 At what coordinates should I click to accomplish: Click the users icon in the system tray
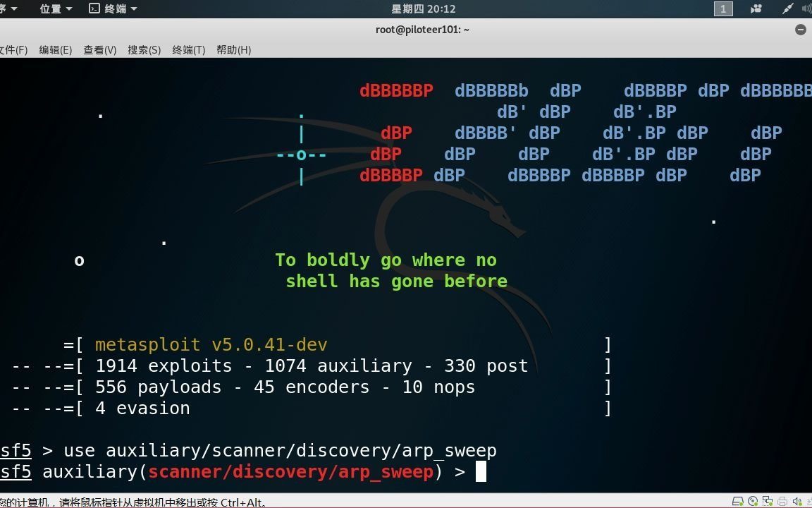point(756,9)
